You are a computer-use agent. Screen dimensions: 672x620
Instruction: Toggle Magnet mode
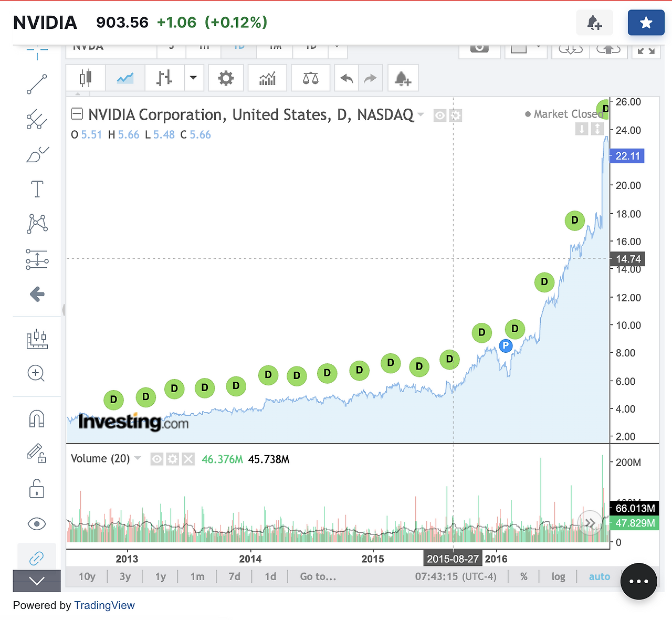click(37, 419)
